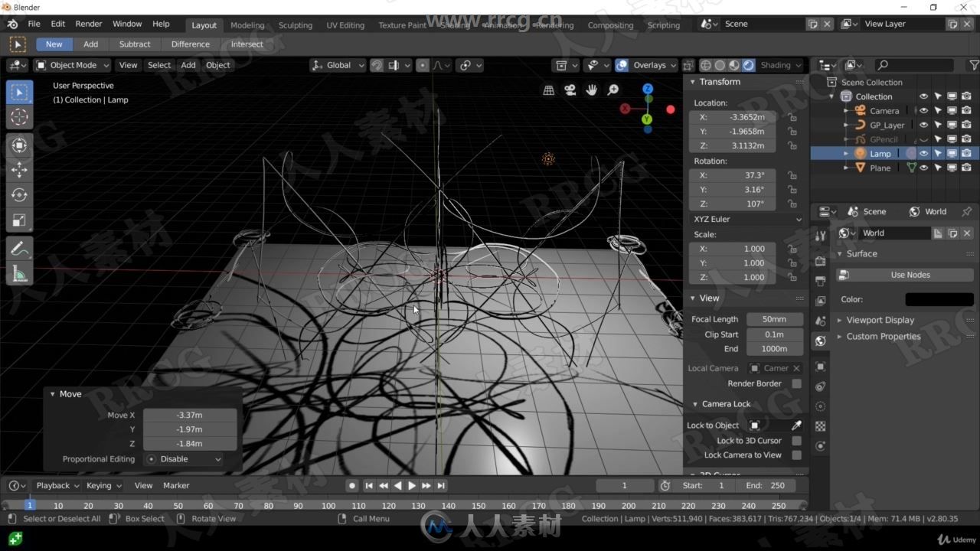
Task: Click the outliner filter funnel icon
Action: click(974, 65)
